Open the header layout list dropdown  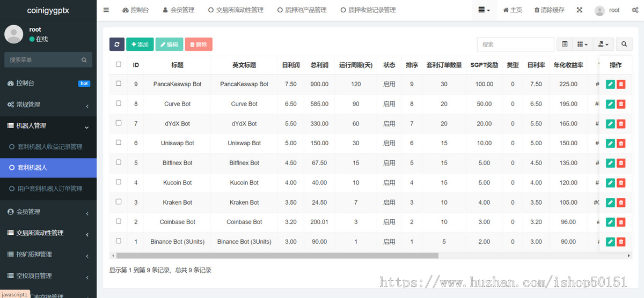[x=484, y=10]
